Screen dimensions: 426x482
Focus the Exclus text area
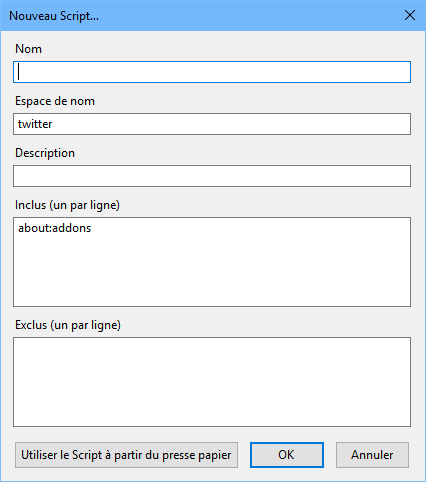(x=212, y=382)
